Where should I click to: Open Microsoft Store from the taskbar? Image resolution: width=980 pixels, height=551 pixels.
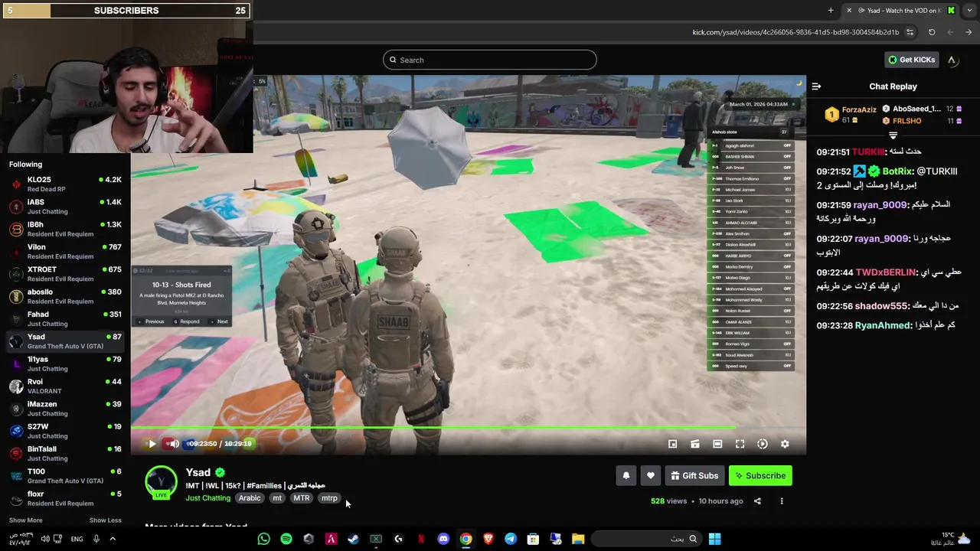(533, 539)
